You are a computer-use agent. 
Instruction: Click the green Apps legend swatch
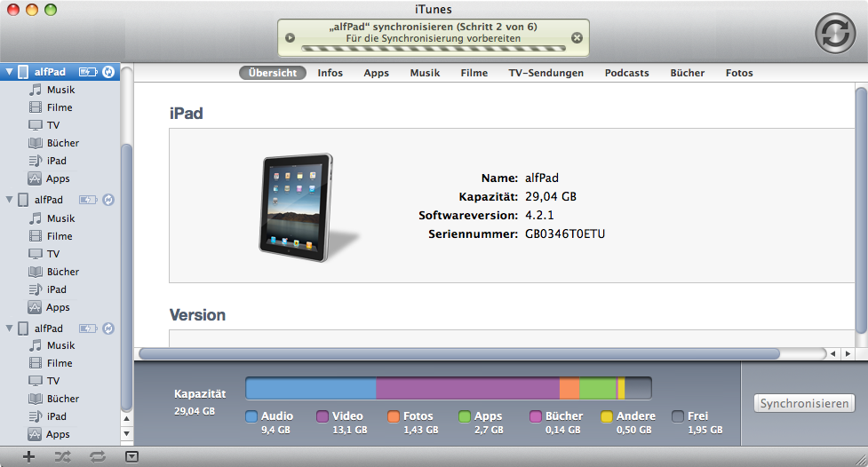(x=465, y=416)
